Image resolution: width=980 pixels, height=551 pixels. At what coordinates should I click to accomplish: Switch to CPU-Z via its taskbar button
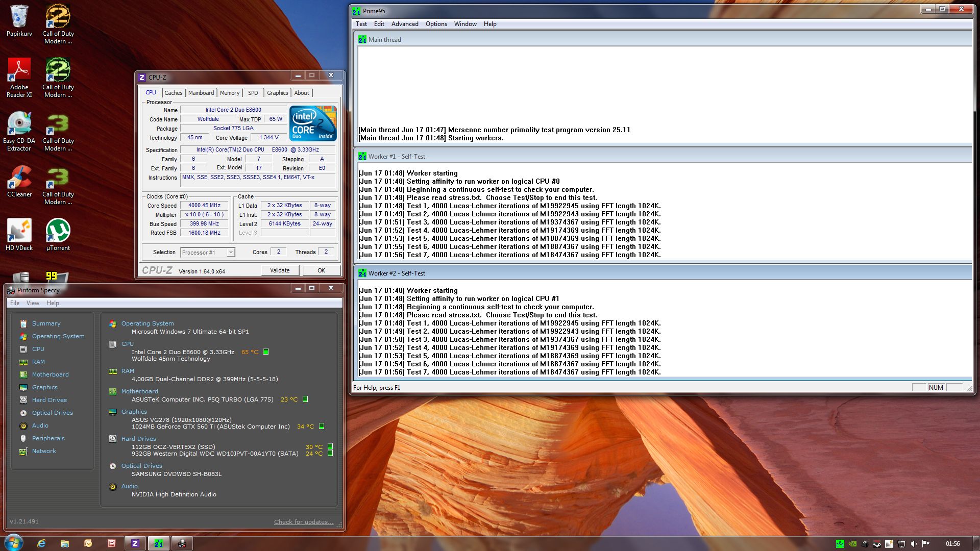tap(135, 543)
